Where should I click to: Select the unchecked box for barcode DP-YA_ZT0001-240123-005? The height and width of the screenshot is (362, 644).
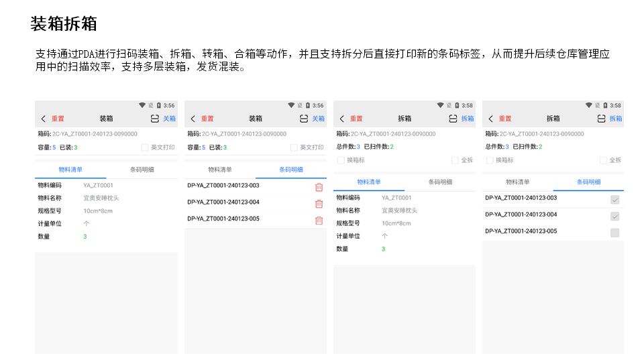(614, 233)
